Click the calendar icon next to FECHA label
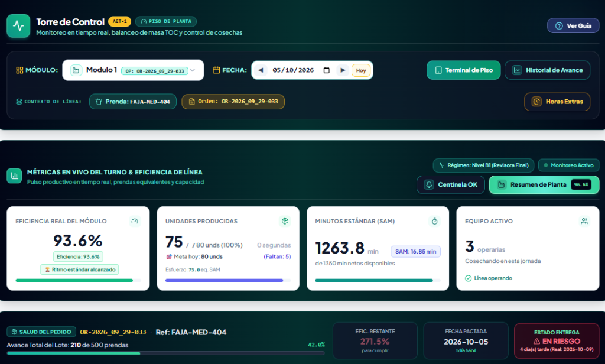The height and width of the screenshot is (364, 605). pos(216,70)
